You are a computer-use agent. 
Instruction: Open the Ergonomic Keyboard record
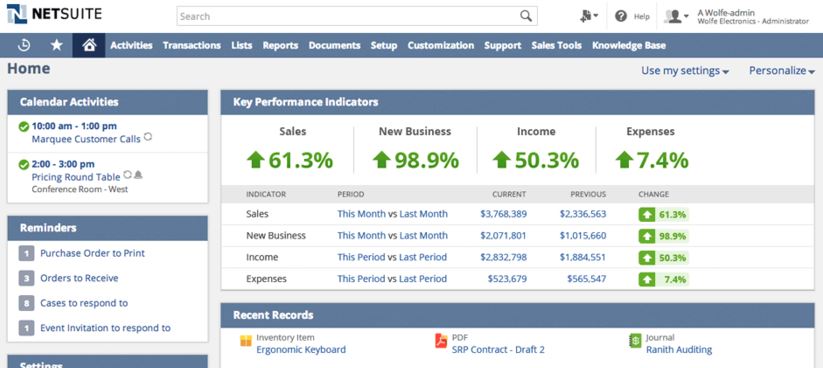pos(301,350)
